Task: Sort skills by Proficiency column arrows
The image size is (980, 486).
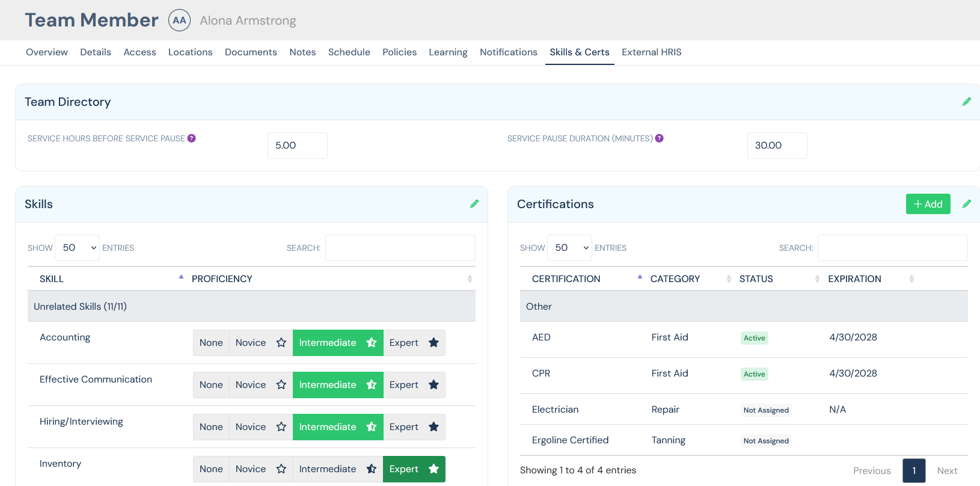Action: coord(470,279)
